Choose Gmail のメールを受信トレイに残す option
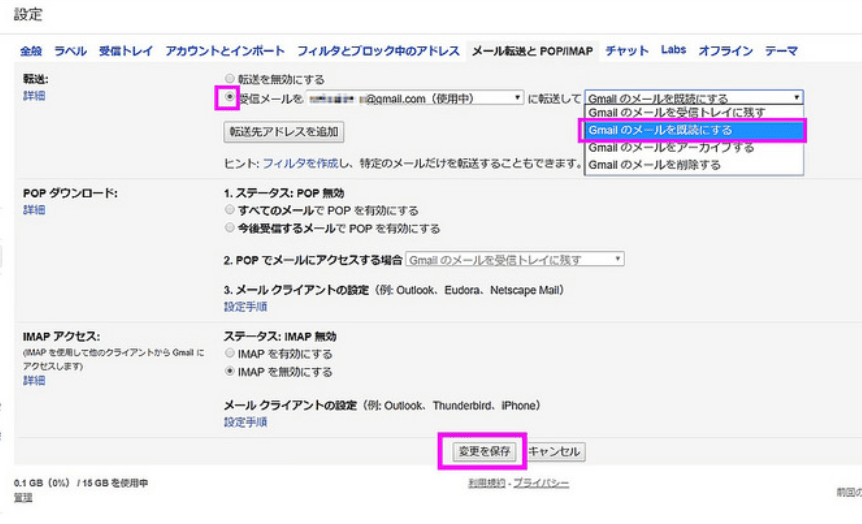The image size is (862, 524). pyautogui.click(x=694, y=113)
